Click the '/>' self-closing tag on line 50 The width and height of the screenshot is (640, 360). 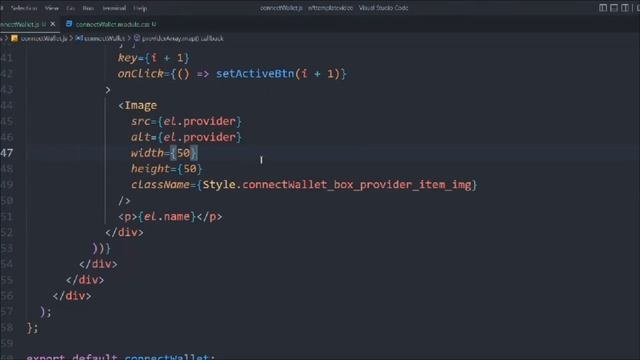click(124, 200)
